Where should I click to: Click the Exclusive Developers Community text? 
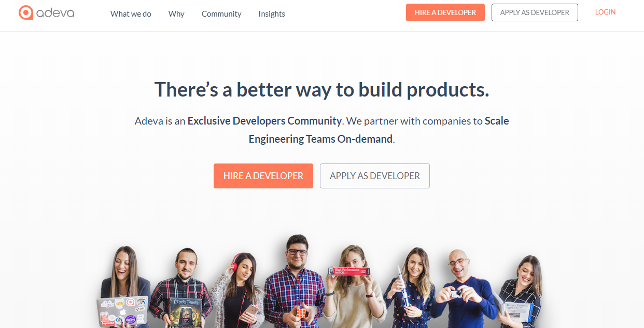264,121
